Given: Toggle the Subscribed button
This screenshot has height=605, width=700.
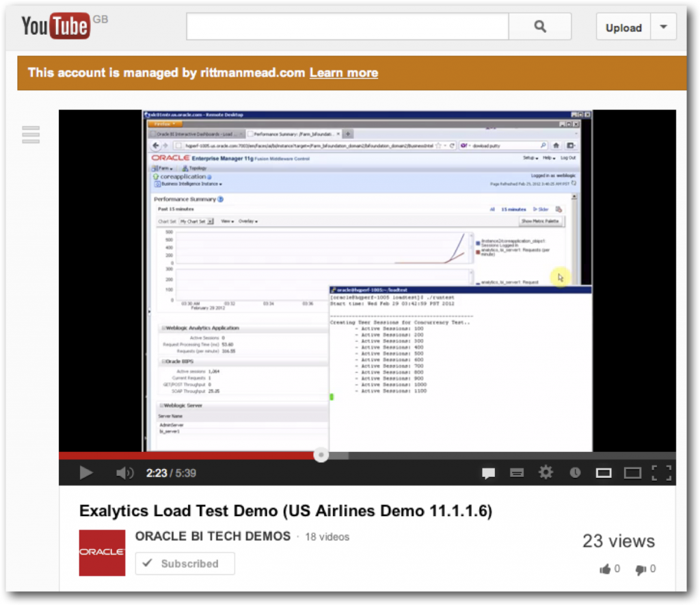Looking at the screenshot, I should click(185, 563).
